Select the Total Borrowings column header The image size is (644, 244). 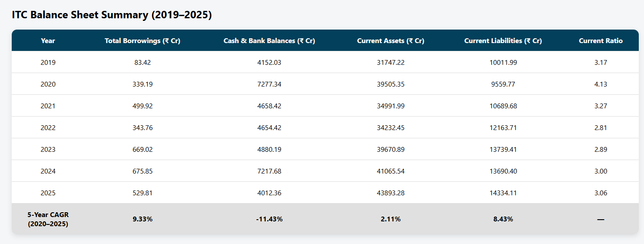pyautogui.click(x=143, y=40)
